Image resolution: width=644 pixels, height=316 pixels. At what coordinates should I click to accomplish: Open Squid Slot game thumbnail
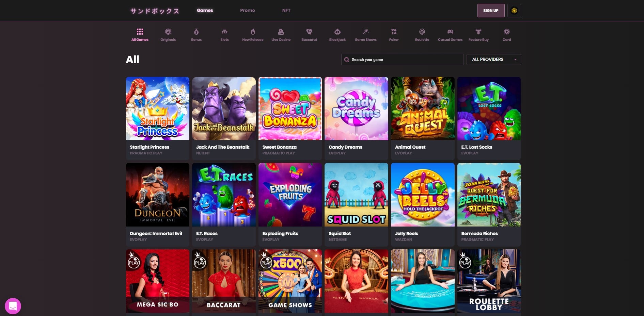coord(356,195)
